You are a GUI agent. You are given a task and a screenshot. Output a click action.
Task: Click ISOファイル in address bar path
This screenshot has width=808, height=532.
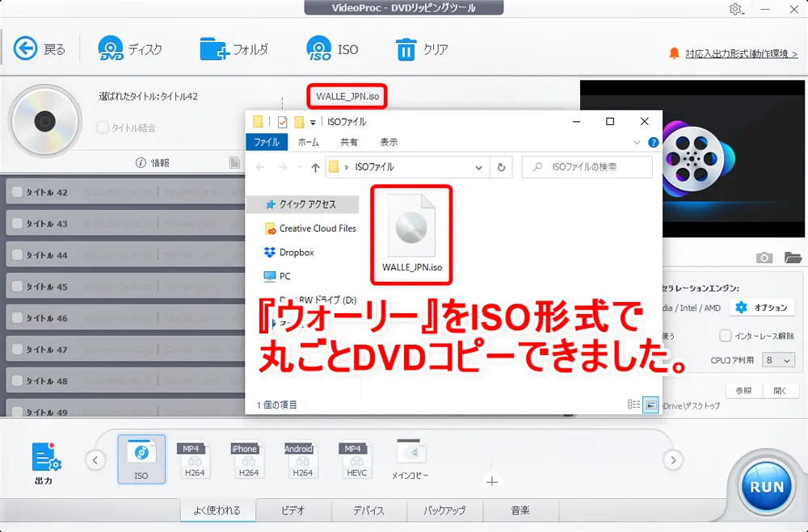(x=374, y=167)
